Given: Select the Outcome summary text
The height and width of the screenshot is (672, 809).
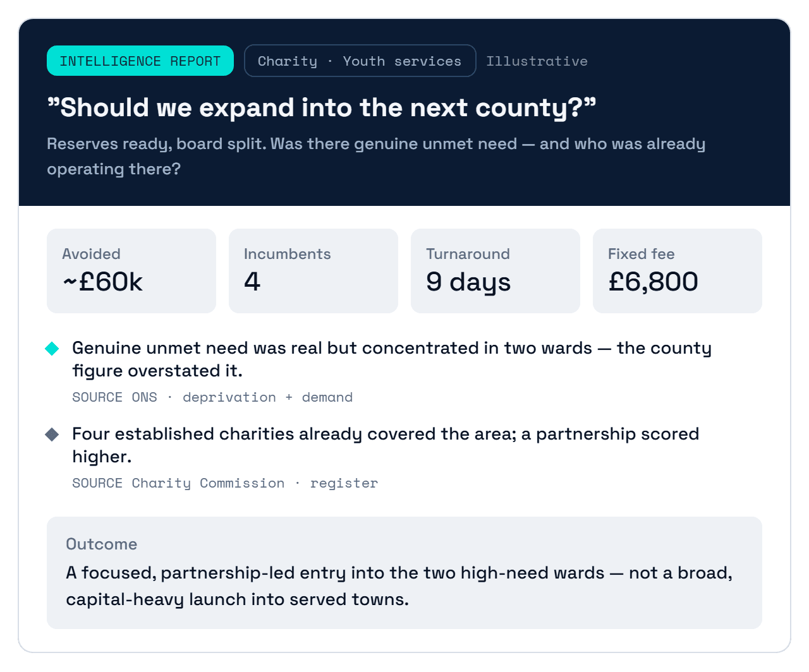Looking at the screenshot, I should (399, 586).
